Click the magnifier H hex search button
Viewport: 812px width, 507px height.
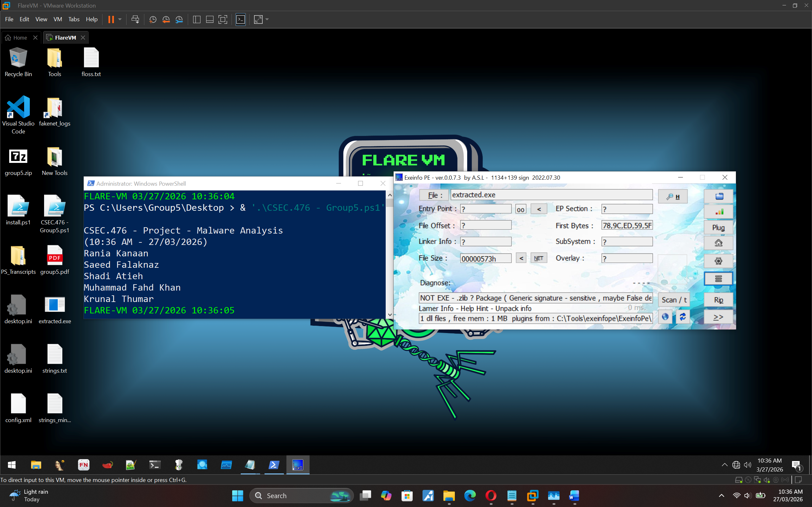point(673,197)
